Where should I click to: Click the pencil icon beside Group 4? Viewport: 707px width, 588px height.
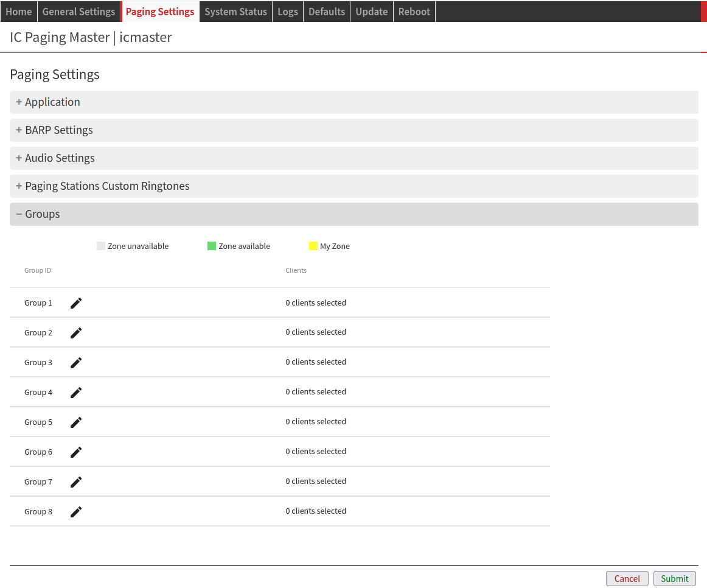click(76, 393)
